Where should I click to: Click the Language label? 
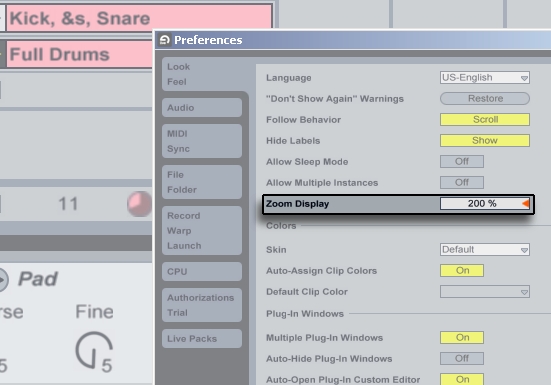pos(289,78)
